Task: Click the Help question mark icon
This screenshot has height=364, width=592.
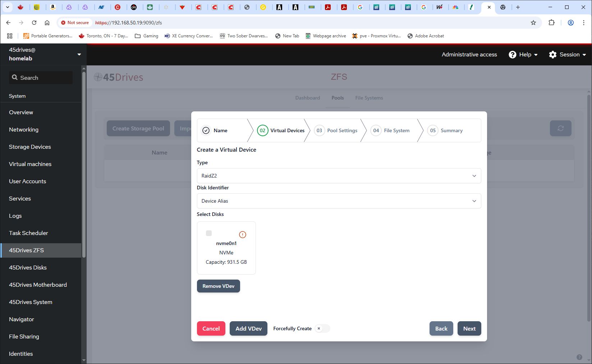Action: (x=513, y=55)
